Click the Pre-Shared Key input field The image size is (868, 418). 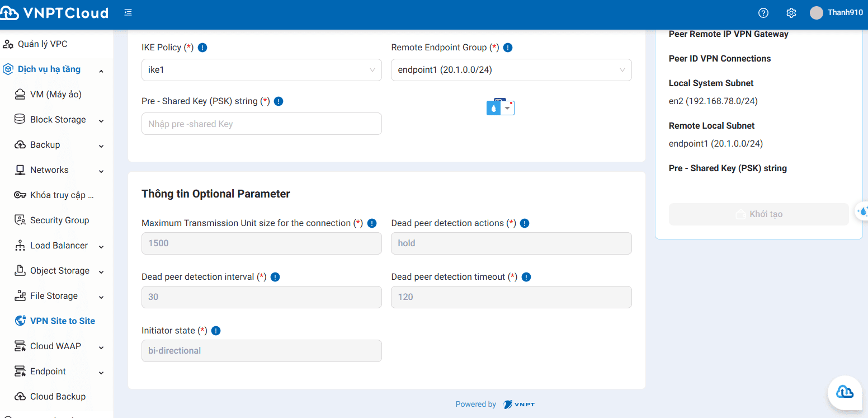[x=261, y=124]
